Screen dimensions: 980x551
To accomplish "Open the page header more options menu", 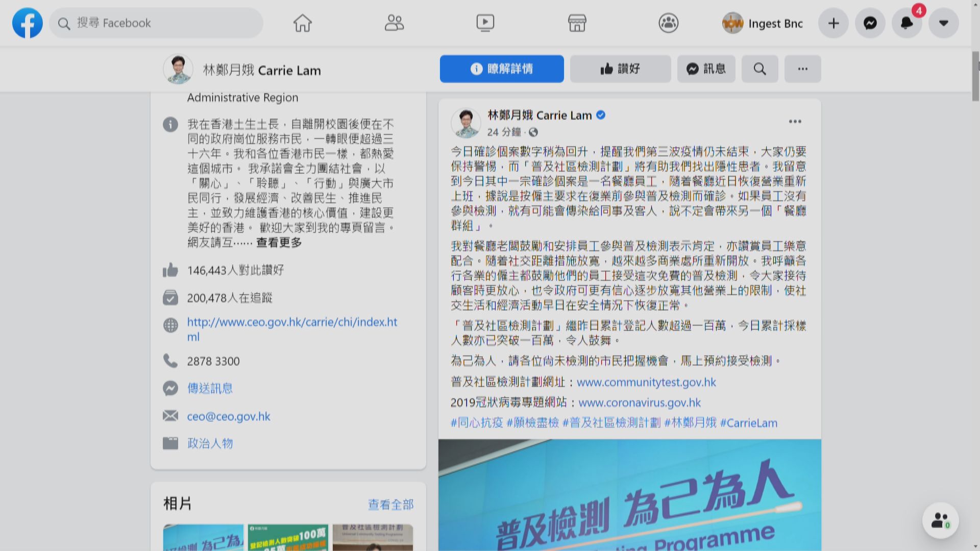I will (x=802, y=69).
